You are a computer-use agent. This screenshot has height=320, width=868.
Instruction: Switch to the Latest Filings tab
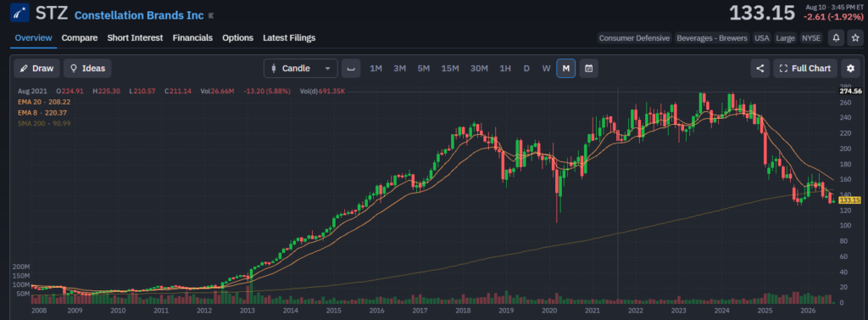(289, 37)
